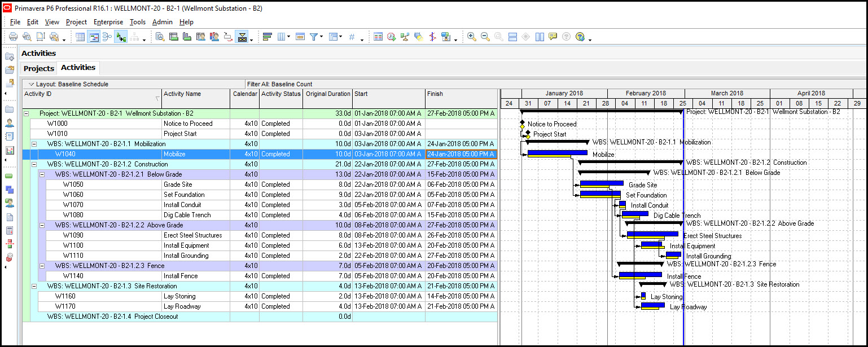Open the Timescale settings icon
This screenshot has height=347, width=868.
[300, 37]
